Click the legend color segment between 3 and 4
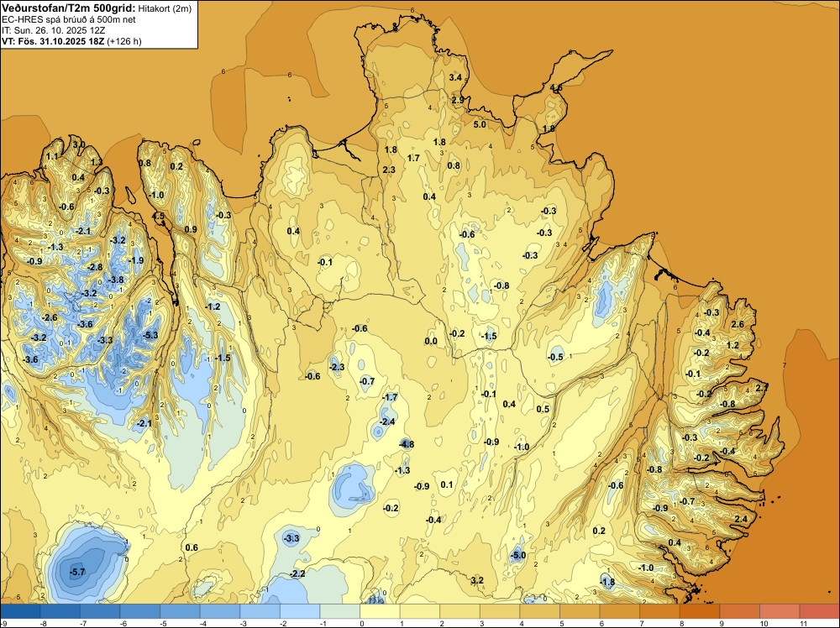This screenshot has width=840, height=628. 500,611
